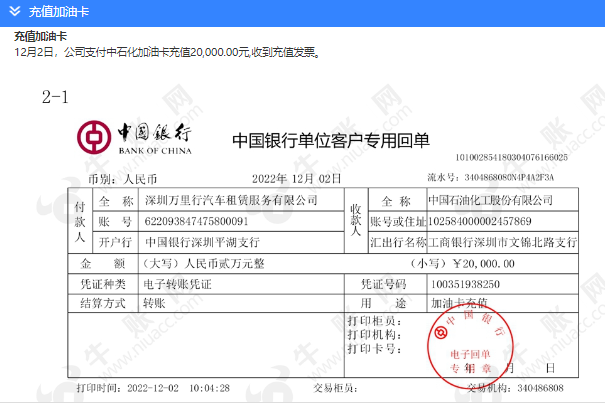Click remitting bank 工商银行深圳市文锦北路支行
Viewport: 605px width, 403px height.
click(x=502, y=242)
